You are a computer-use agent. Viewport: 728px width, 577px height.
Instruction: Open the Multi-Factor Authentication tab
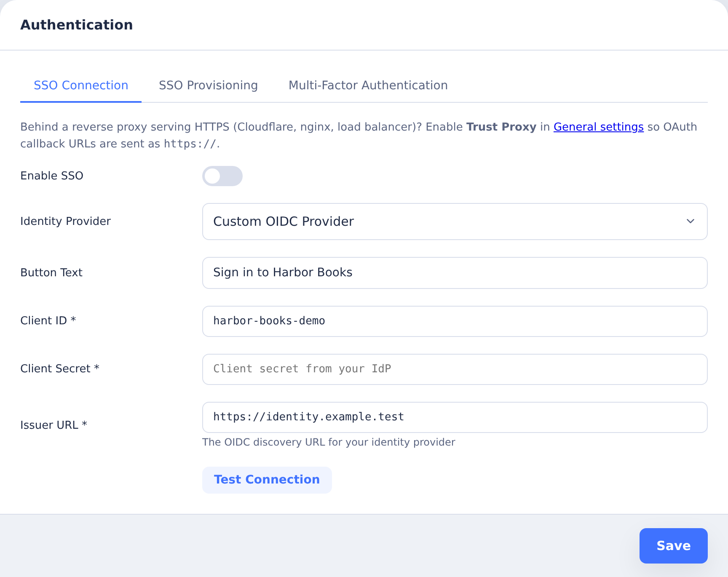pyautogui.click(x=368, y=85)
